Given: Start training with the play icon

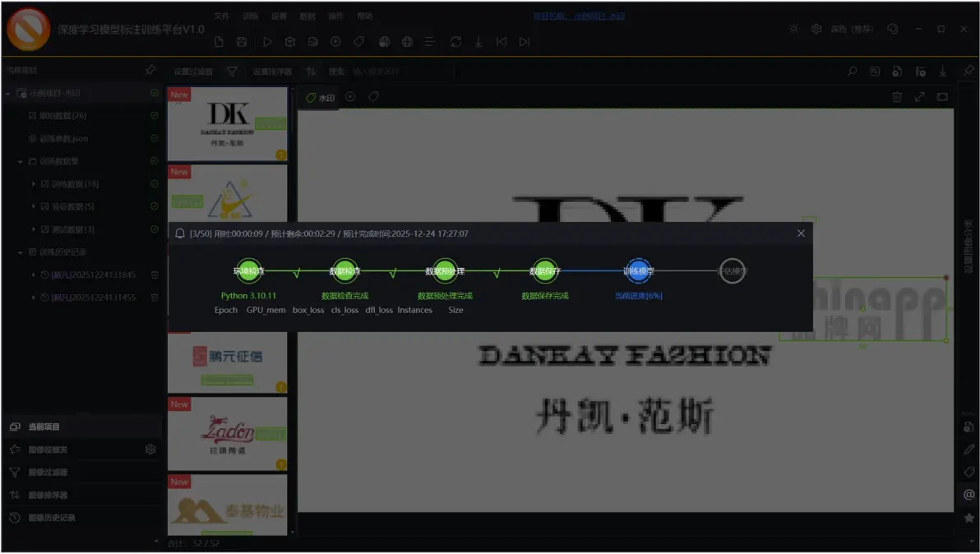Looking at the screenshot, I should (267, 42).
